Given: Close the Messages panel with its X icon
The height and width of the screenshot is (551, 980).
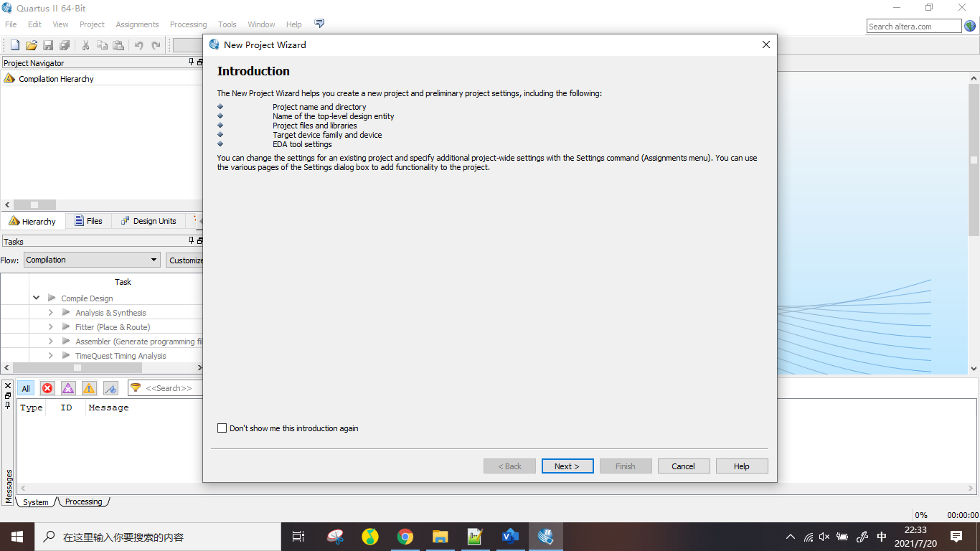Looking at the screenshot, I should pos(8,385).
